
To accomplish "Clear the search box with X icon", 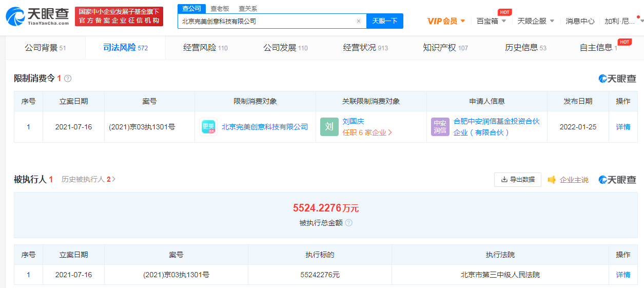I will coord(358,21).
